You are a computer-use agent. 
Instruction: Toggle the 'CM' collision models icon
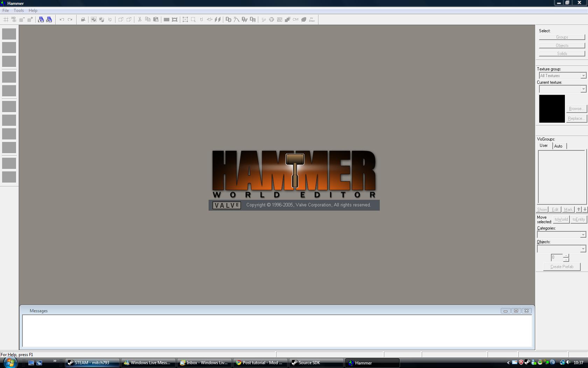tap(295, 20)
